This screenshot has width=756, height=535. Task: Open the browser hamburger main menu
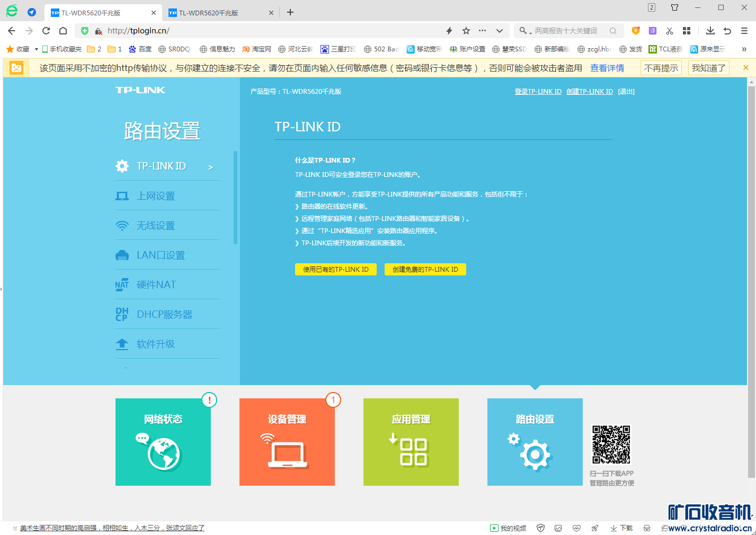[744, 31]
